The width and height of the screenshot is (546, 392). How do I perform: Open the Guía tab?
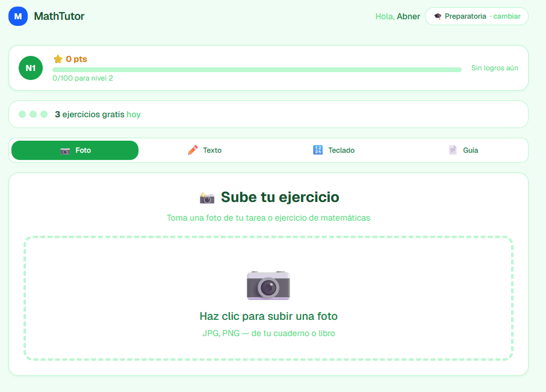tap(463, 150)
